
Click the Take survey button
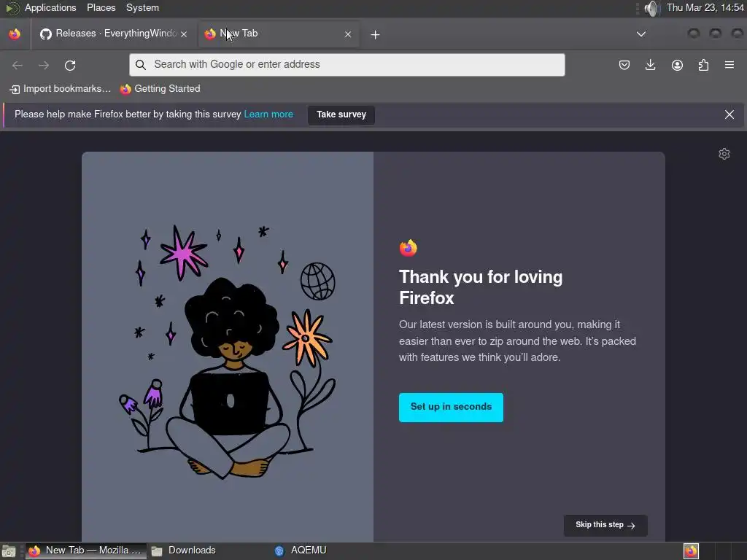pos(341,114)
